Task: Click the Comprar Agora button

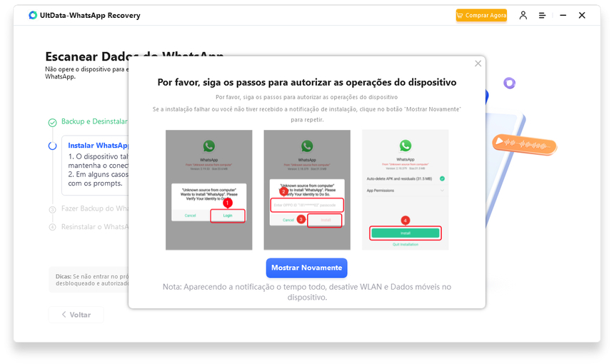Action: 481,15
